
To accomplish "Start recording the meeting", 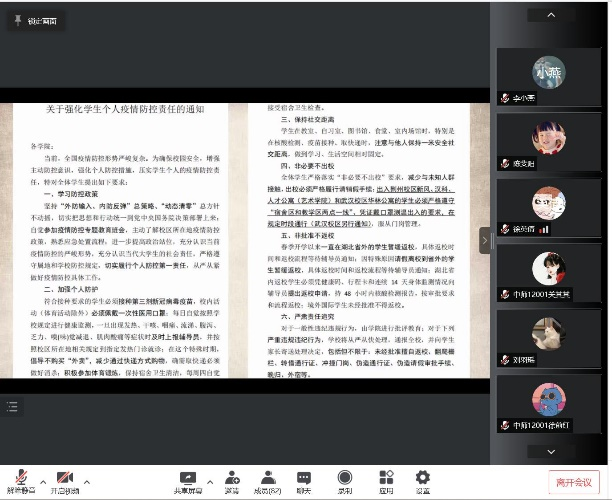I will click(345, 479).
